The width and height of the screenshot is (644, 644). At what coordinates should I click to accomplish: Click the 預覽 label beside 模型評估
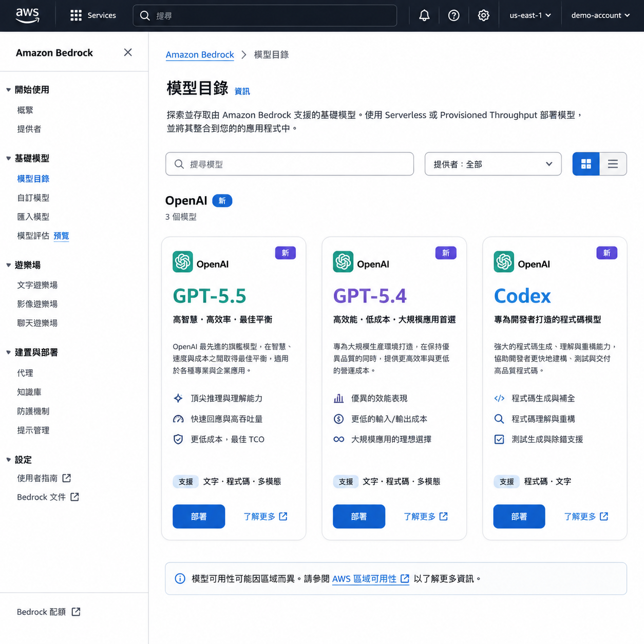point(61,236)
